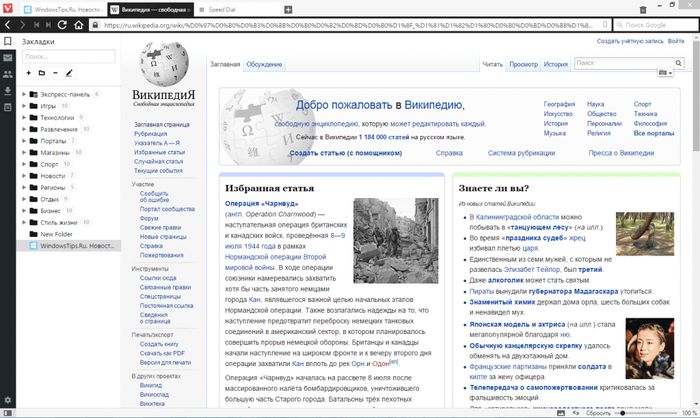Open the Downloads panel in sidebar
This screenshot has width=700, height=418.
click(8, 90)
